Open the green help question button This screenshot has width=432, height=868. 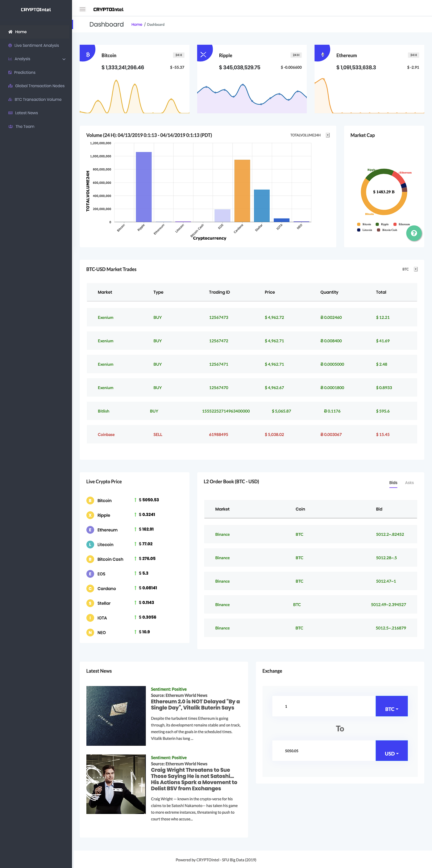coord(414,233)
